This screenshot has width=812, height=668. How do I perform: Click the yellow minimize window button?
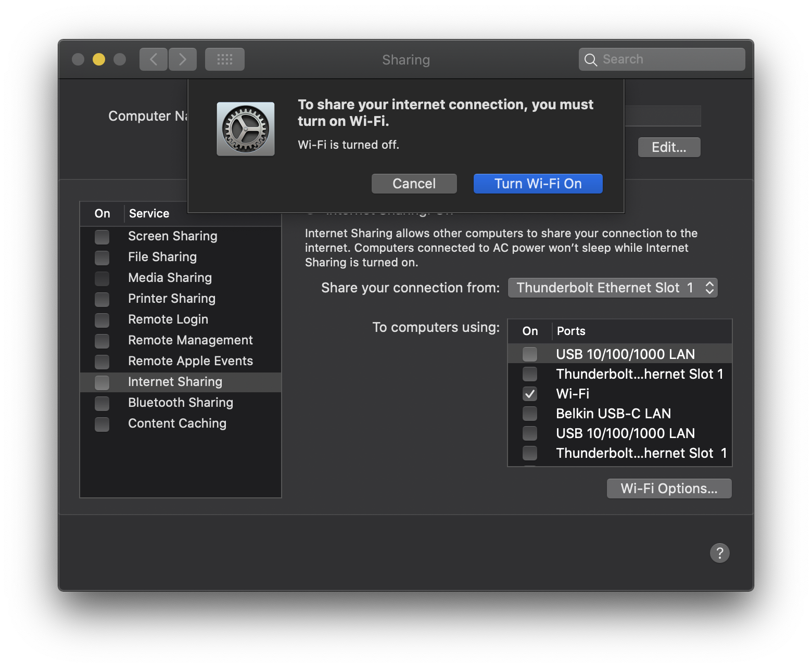(99, 59)
